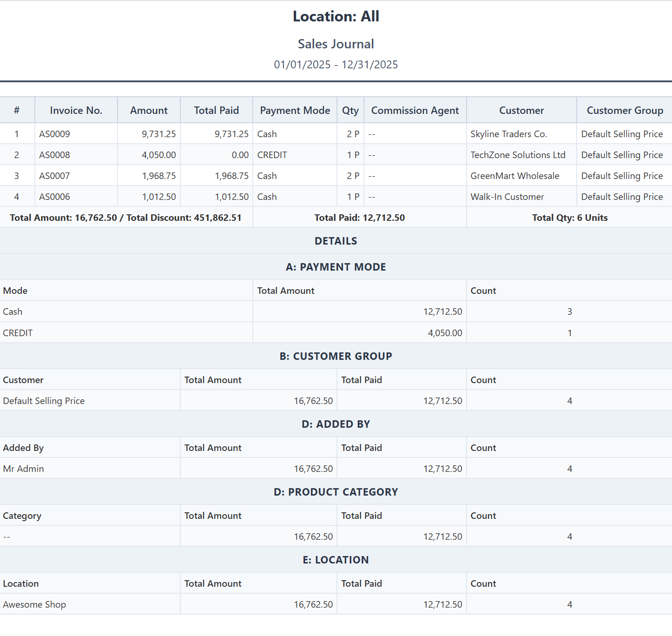Click Awesome Shop in Location section
The width and height of the screenshot is (672, 636).
pos(34,604)
